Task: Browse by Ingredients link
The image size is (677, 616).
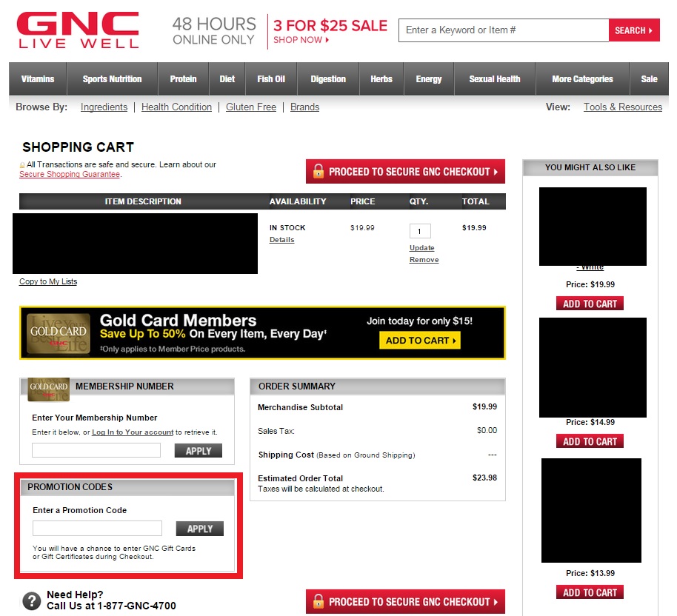Action: [x=104, y=107]
